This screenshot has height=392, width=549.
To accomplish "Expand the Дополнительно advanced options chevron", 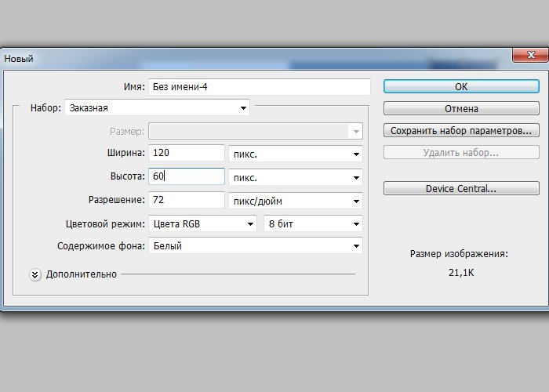I will point(35,274).
